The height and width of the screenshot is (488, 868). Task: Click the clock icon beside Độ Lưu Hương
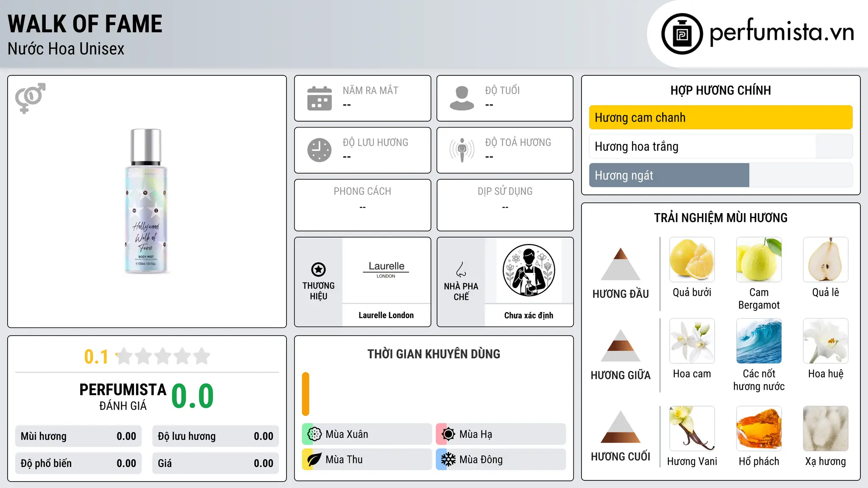pos(320,150)
